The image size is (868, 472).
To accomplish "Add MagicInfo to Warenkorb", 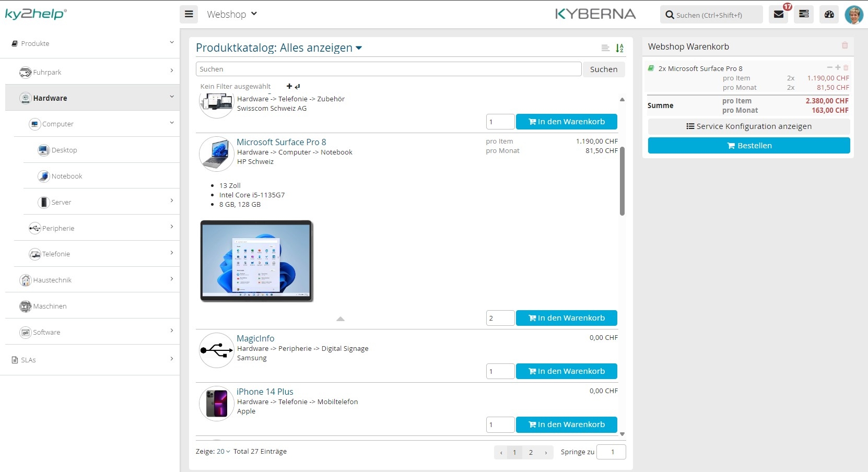I will pyautogui.click(x=567, y=371).
